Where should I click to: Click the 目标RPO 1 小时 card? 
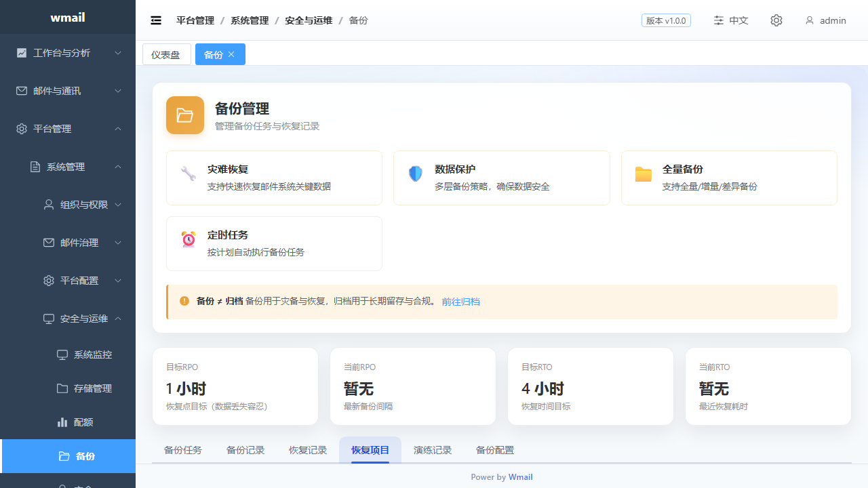[x=235, y=386]
